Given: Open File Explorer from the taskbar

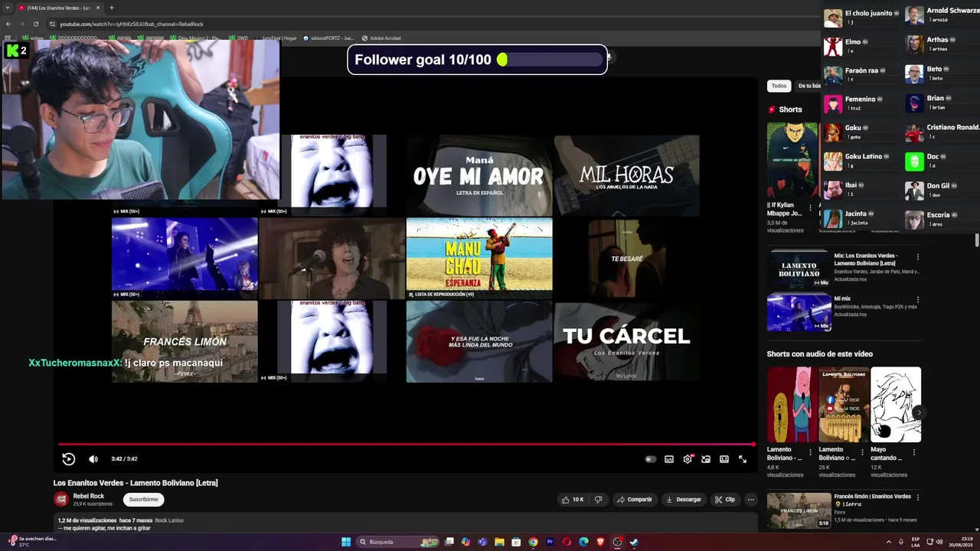Looking at the screenshot, I should pos(499,542).
